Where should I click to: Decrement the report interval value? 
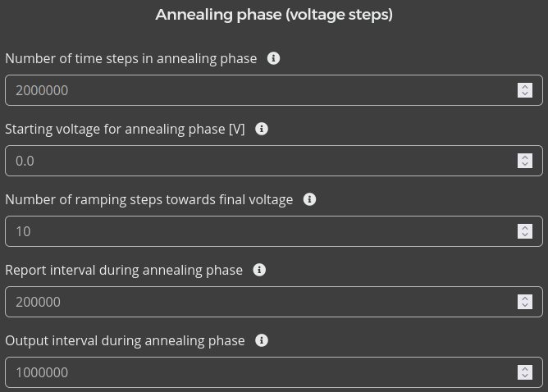pos(525,306)
